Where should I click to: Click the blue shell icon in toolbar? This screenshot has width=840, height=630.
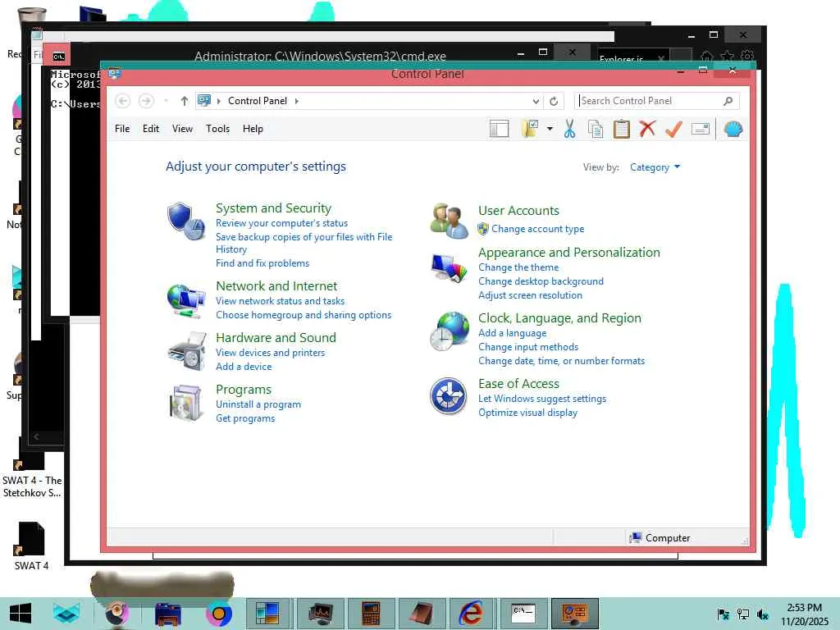[x=733, y=129]
